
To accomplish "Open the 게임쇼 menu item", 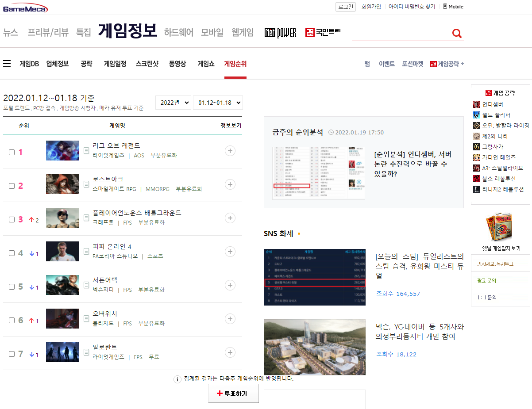I will point(206,64).
